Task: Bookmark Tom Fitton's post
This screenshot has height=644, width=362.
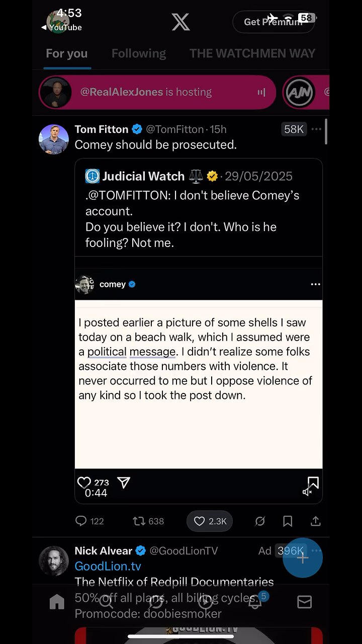Action: [288, 521]
